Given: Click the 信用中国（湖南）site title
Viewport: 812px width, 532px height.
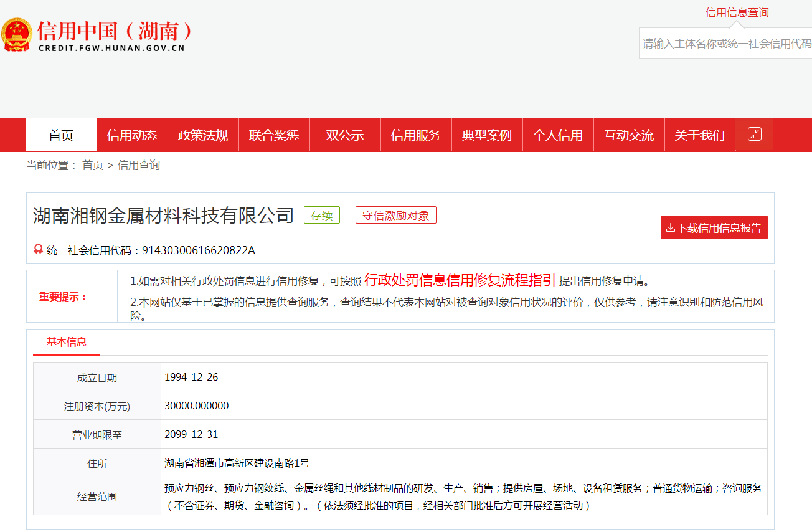Looking at the screenshot, I should (x=116, y=30).
